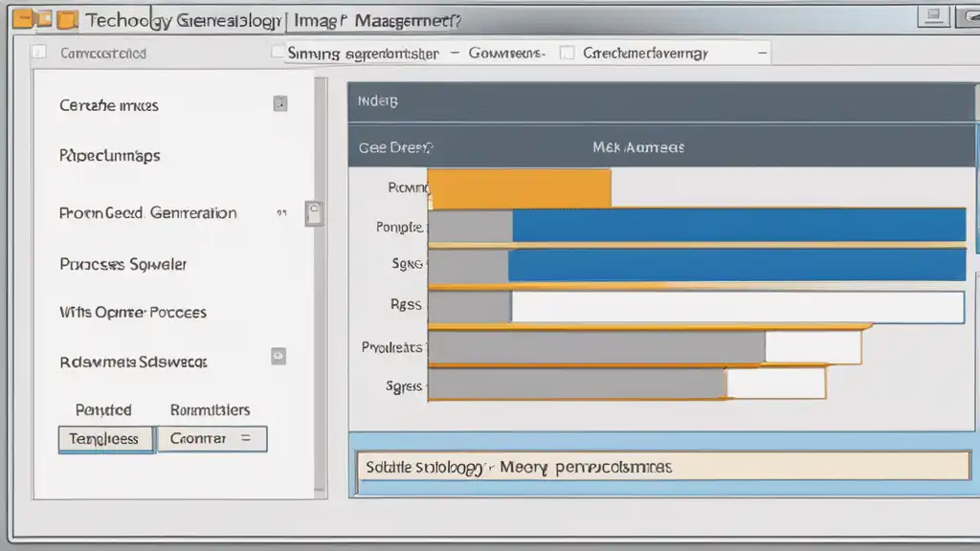The width and height of the screenshot is (980, 551).
Task: Toggle the Canvecceriched checkbox
Action: coord(39,53)
